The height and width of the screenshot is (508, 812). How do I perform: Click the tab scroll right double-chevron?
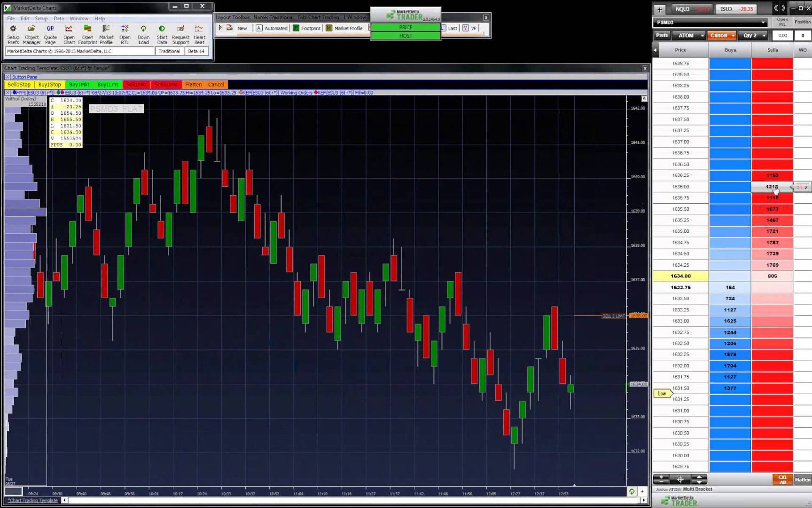click(x=783, y=8)
